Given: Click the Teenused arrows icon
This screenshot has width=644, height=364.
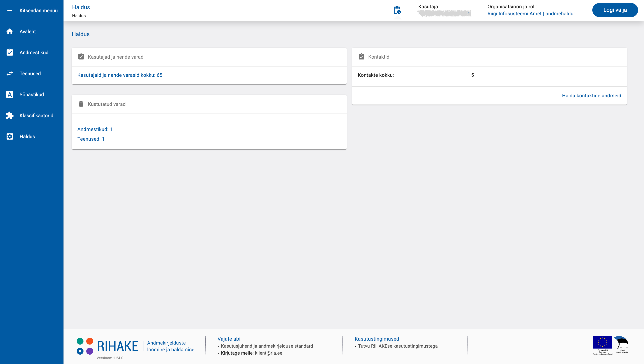Looking at the screenshot, I should click(x=10, y=73).
